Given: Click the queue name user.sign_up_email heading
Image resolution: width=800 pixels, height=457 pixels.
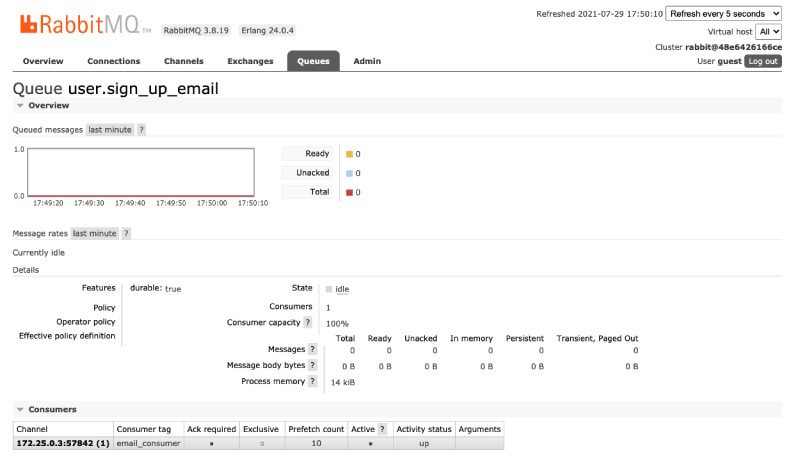Looking at the screenshot, I should 143,89.
